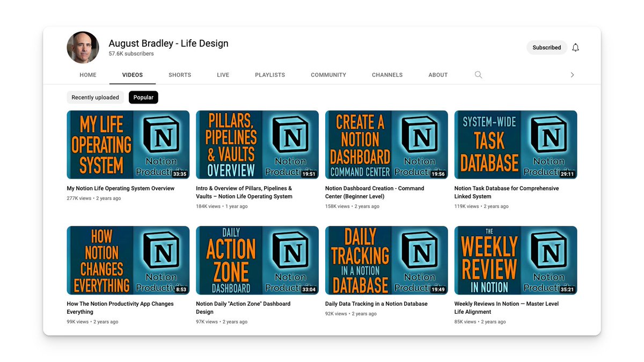The width and height of the screenshot is (644, 362).
Task: Switch to the COMMUNITY tab
Action: click(328, 75)
